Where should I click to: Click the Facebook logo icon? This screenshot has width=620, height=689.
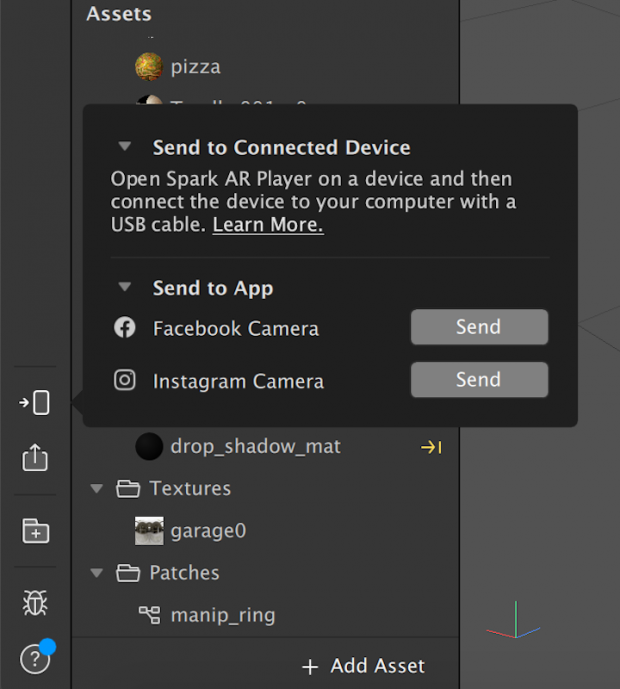tap(125, 327)
